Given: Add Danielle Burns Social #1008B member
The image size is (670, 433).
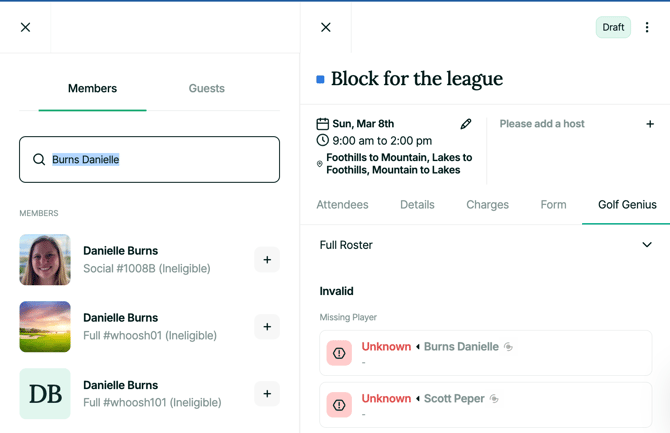Looking at the screenshot, I should 267,260.
